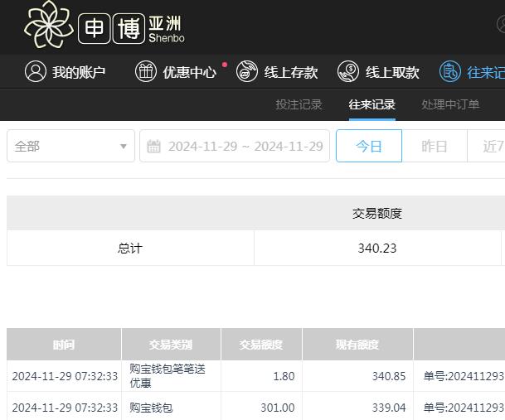Switch to 往来记录 sub-tab
Viewport: 505px width, 420px height.
coord(372,104)
